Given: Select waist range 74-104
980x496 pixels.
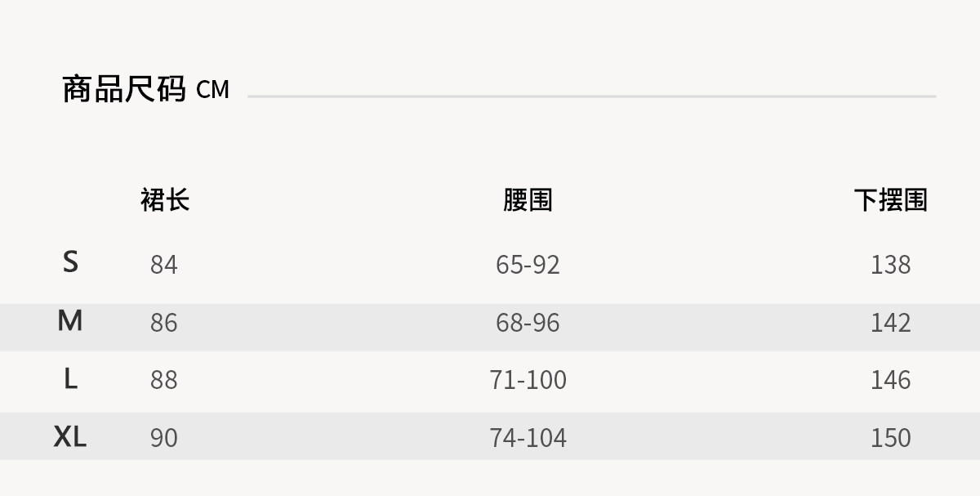Looking at the screenshot, I should (x=528, y=438).
